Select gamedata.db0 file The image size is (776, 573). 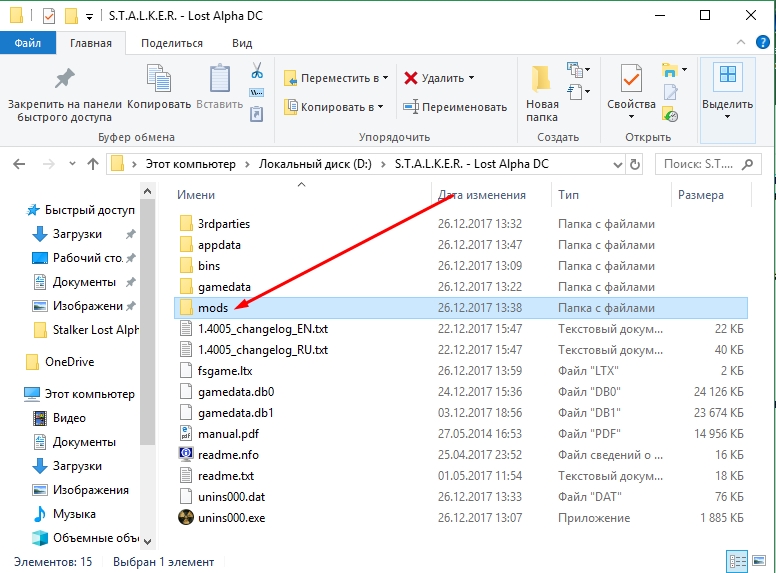[x=226, y=392]
